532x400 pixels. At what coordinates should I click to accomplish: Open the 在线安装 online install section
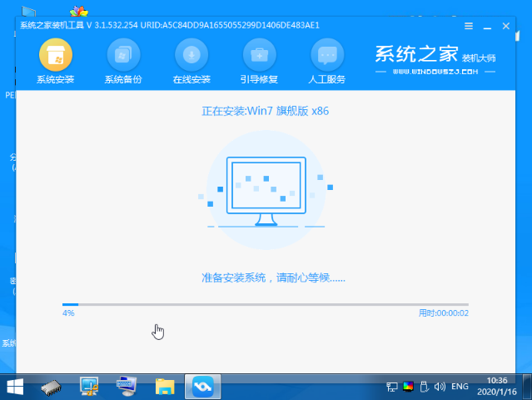(191, 56)
